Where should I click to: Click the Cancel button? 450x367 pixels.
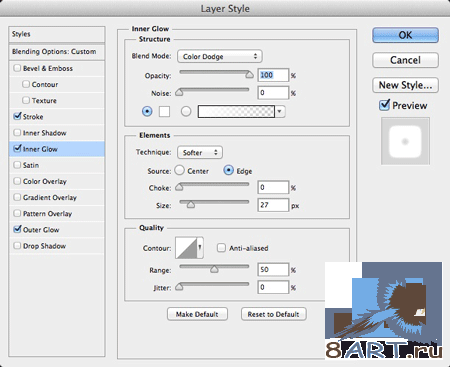(x=405, y=60)
